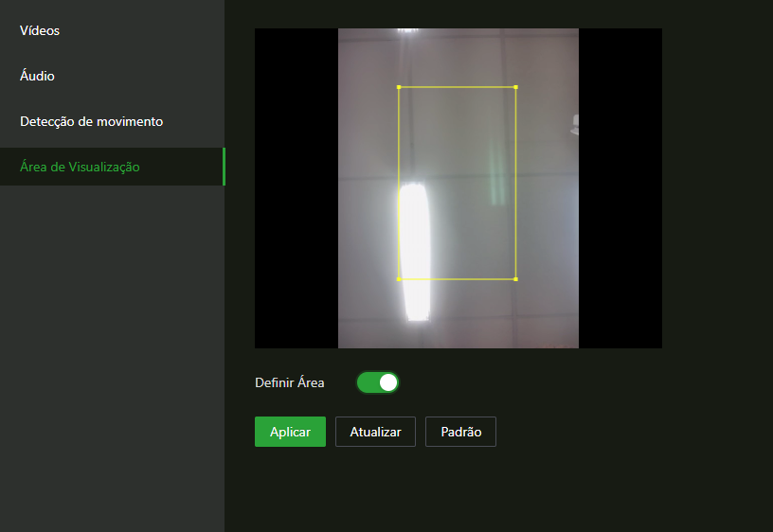The height and width of the screenshot is (532, 773).
Task: Click the top-left yellow corner handle
Action: (x=399, y=87)
